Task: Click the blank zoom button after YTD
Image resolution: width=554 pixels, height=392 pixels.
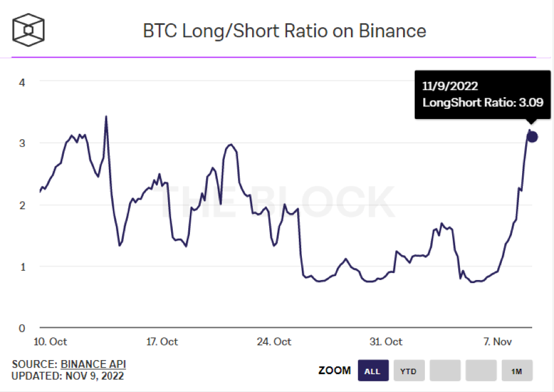Action: pos(445,371)
